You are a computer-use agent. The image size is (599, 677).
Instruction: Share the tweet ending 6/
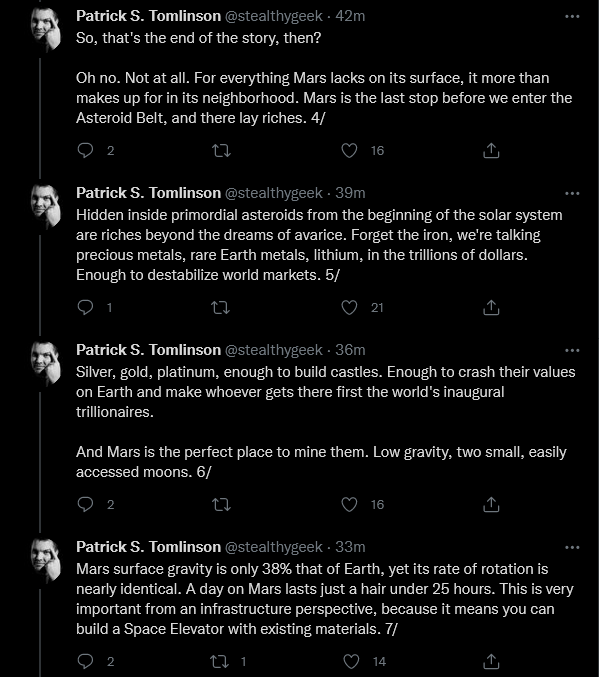tap(491, 504)
